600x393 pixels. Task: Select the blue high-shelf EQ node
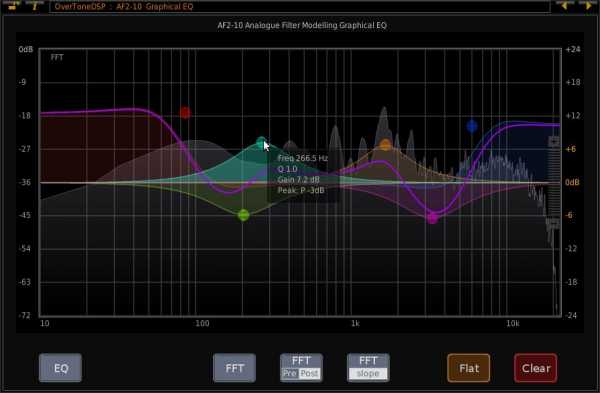click(x=472, y=126)
